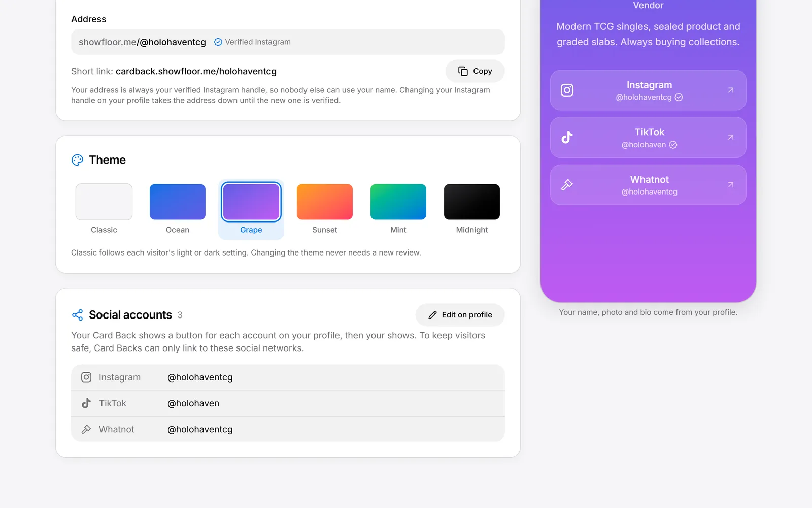812x508 pixels.
Task: Click the 'Verified Instagram' label
Action: [258, 42]
